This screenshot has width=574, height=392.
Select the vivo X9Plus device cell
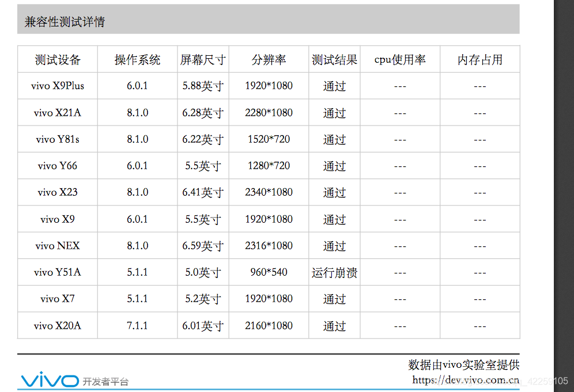pyautogui.click(x=58, y=86)
